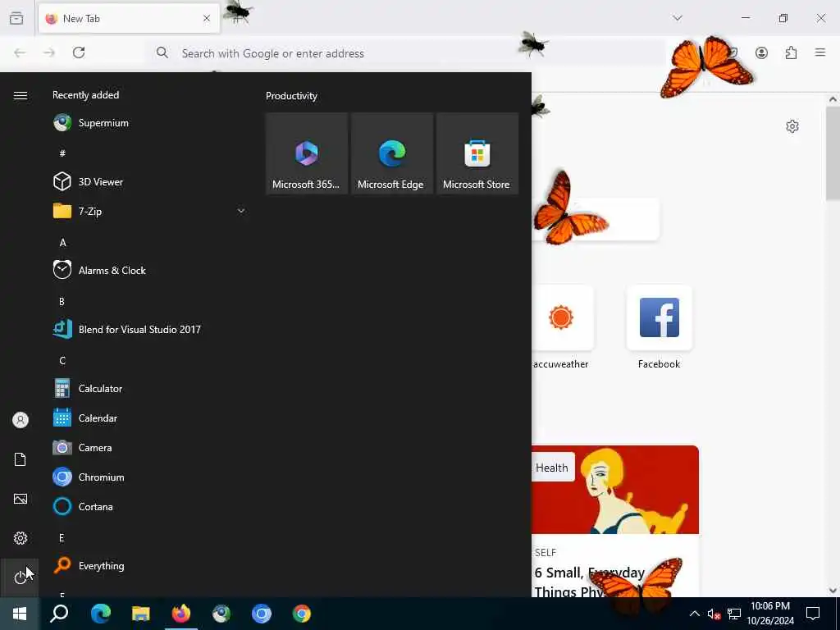Open clock showing 10:06 PM
Image resolution: width=840 pixels, height=630 pixels.
pos(769,614)
